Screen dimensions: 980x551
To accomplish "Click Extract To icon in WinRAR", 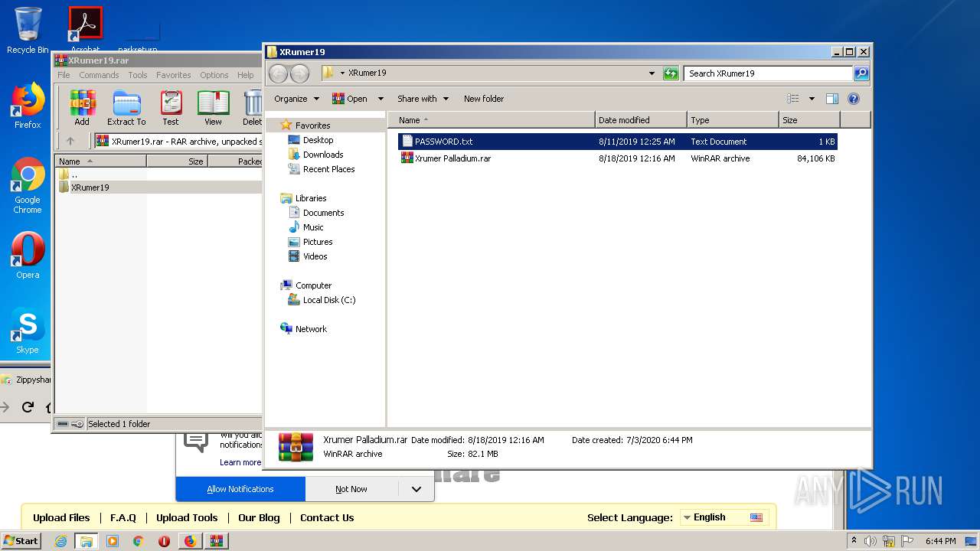I will [126, 107].
